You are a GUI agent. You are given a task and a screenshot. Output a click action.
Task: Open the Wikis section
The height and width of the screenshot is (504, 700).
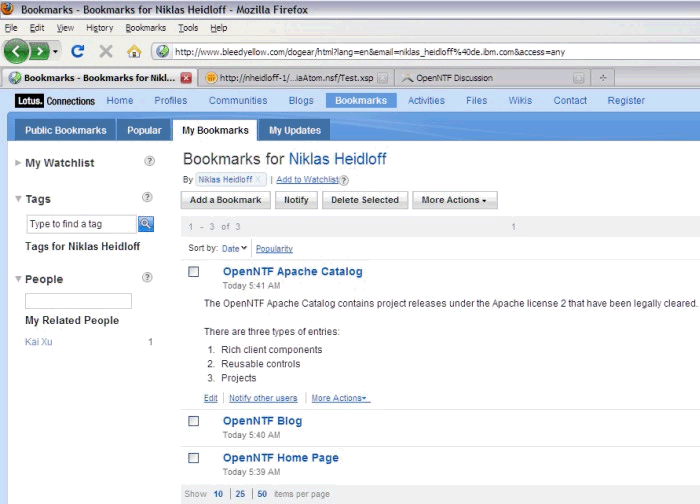tap(520, 100)
